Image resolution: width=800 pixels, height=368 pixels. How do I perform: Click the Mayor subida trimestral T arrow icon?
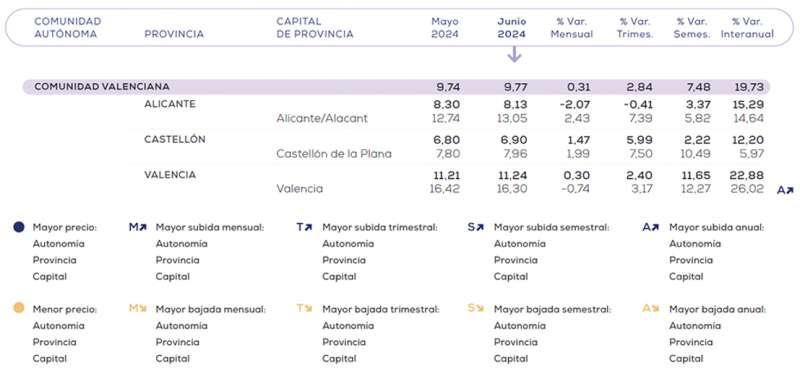click(x=304, y=227)
